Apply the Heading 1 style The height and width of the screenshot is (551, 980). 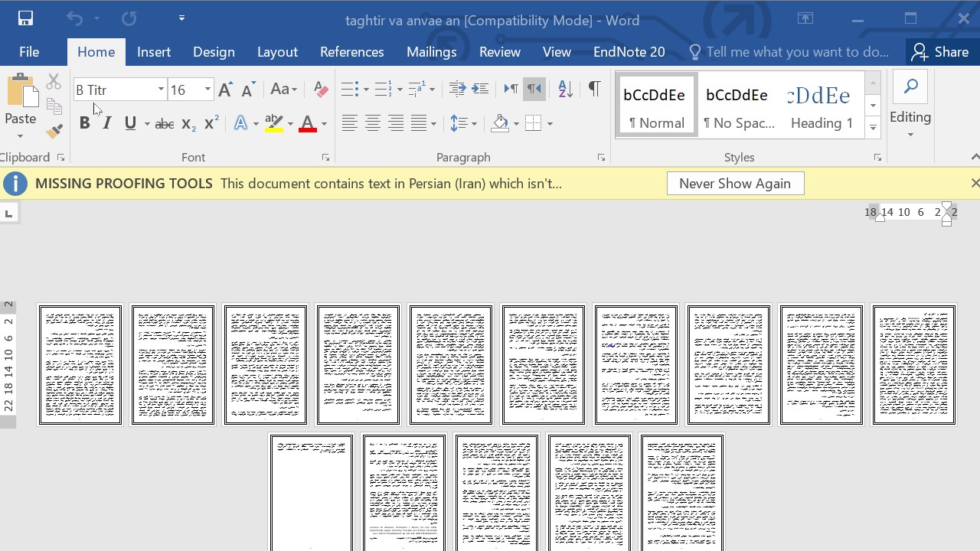click(x=822, y=106)
